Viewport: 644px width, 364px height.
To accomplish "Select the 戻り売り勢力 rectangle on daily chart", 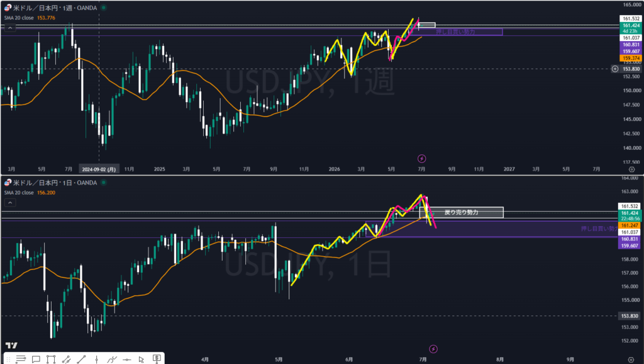I will [461, 212].
